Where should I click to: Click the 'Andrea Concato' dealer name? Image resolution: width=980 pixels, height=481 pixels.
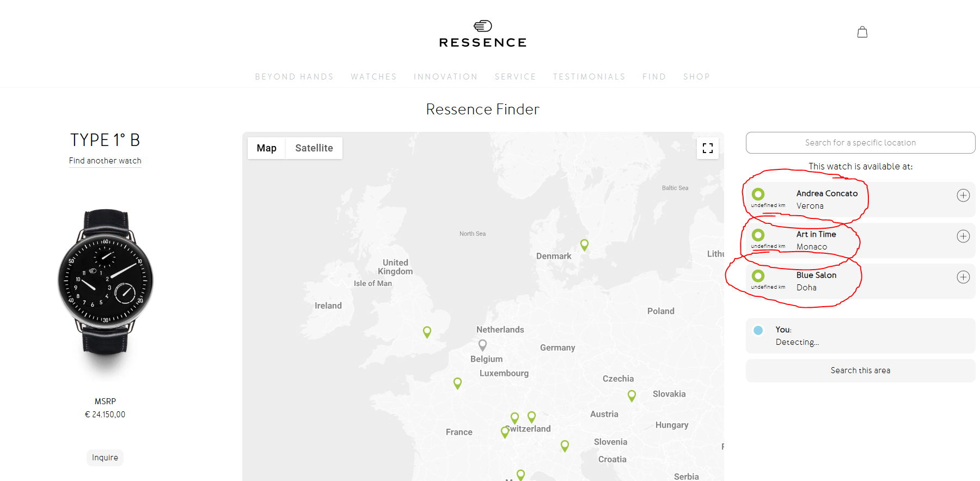(827, 193)
